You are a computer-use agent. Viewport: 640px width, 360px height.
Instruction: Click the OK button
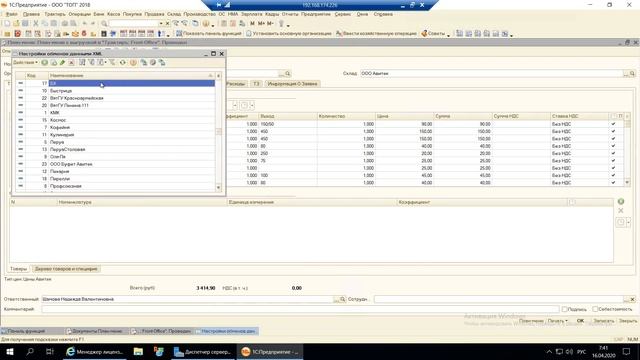tap(580, 321)
